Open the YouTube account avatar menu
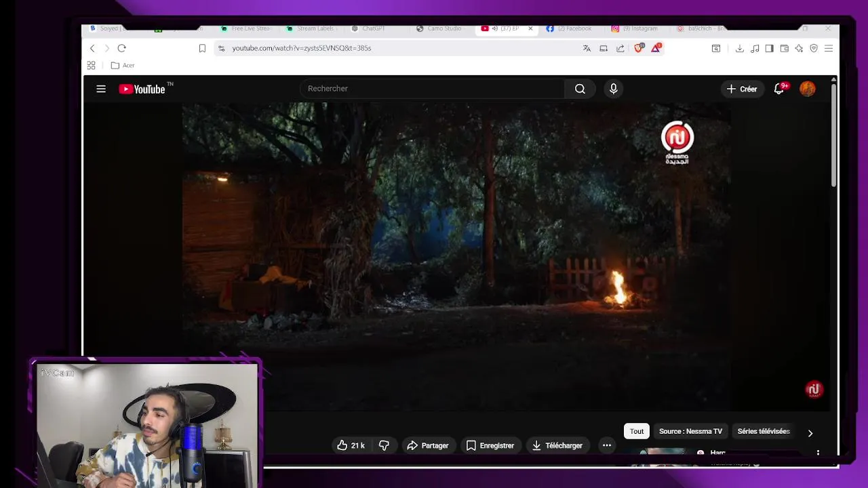 tap(807, 89)
